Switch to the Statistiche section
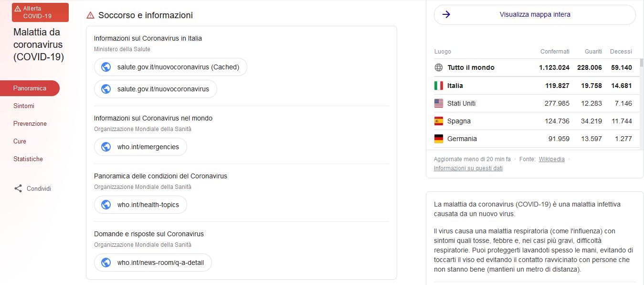644x285 pixels. click(28, 159)
